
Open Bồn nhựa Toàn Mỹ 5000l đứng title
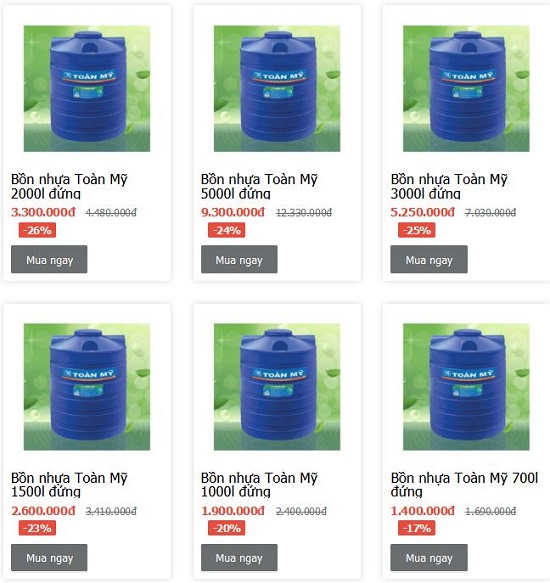[259, 186]
